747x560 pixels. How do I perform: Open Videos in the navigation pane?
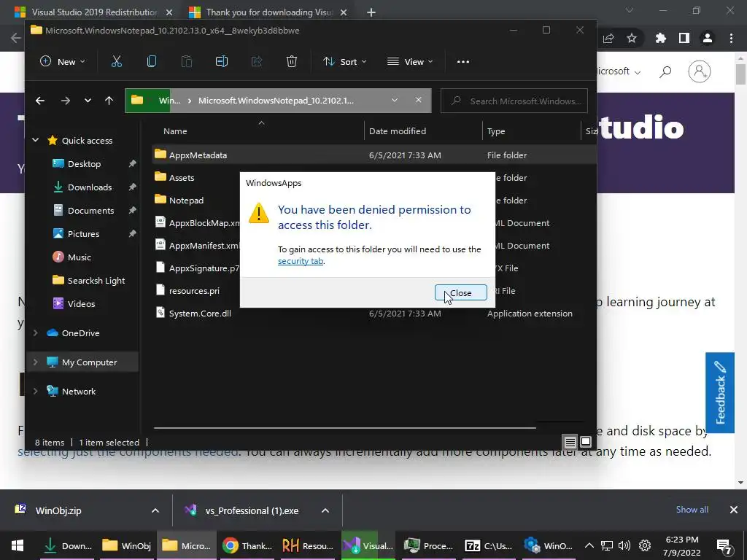[81, 304]
